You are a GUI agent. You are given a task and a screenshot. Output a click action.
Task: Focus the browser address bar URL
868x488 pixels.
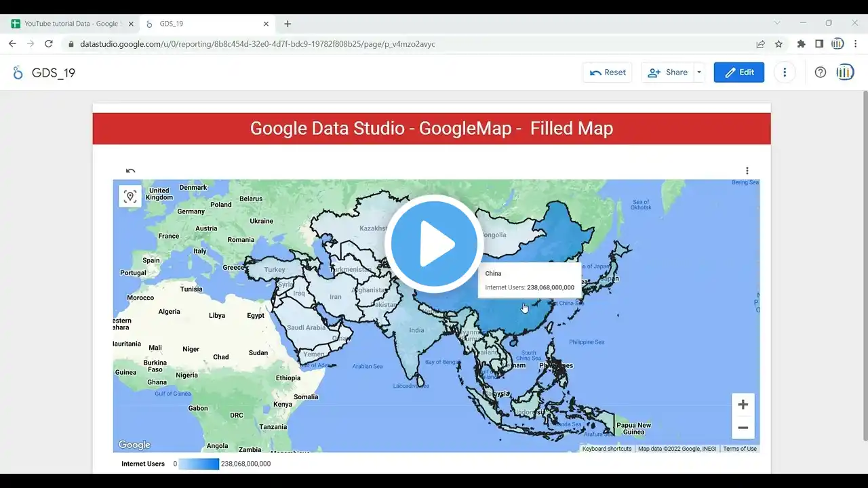click(x=258, y=44)
